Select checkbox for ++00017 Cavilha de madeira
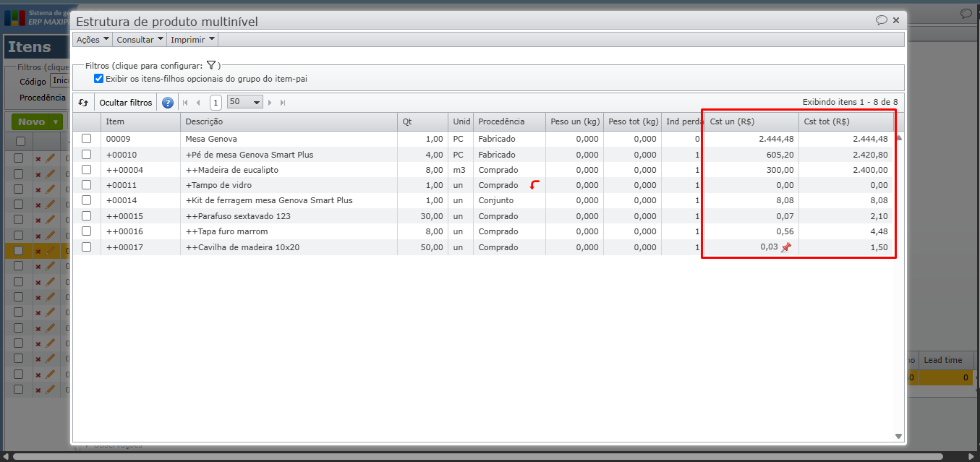Image resolution: width=980 pixels, height=462 pixels. [x=87, y=247]
